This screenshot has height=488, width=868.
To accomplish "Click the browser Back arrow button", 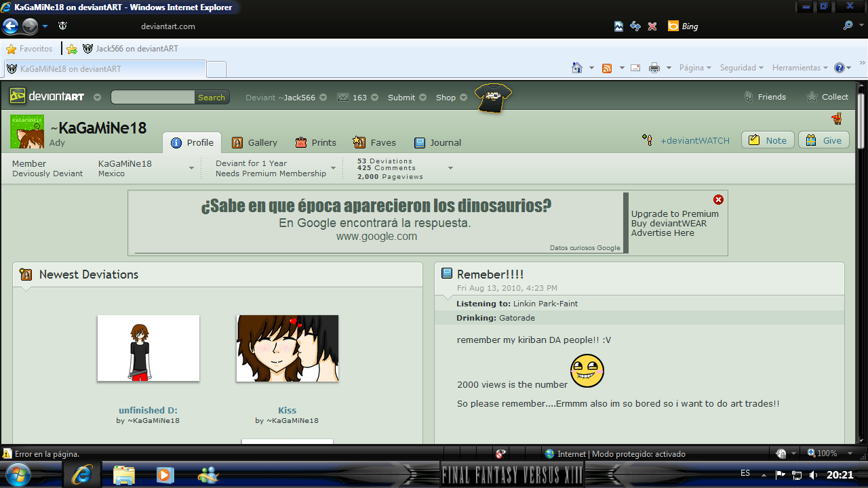I will (x=11, y=26).
